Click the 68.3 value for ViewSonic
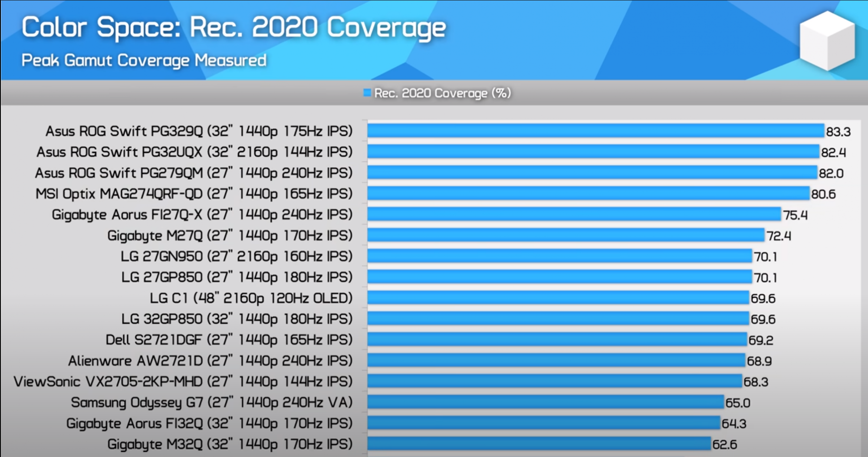This screenshot has width=868, height=457. pos(756,382)
